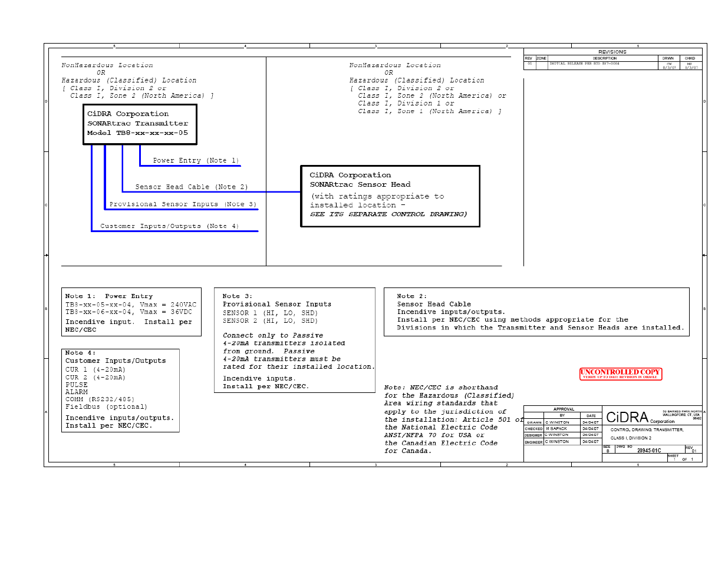
Task: Click the "DESIGNER" row label
Action: (x=533, y=435)
